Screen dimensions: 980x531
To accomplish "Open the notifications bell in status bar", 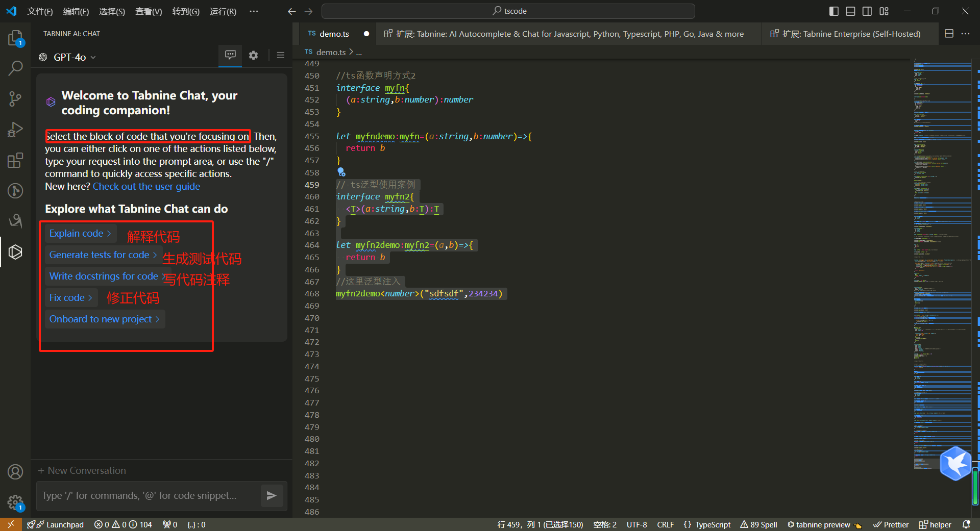I will tap(966, 524).
